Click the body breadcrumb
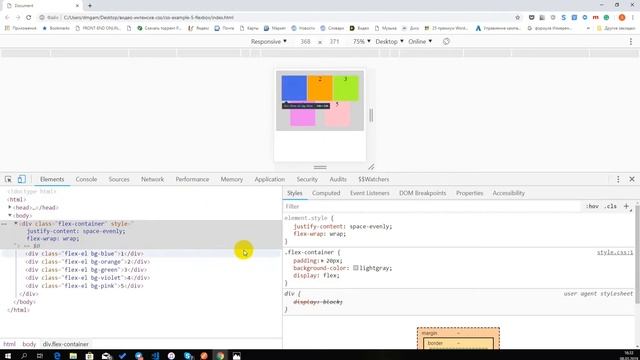Screen dimensions: 640x360 pyautogui.click(x=29, y=344)
